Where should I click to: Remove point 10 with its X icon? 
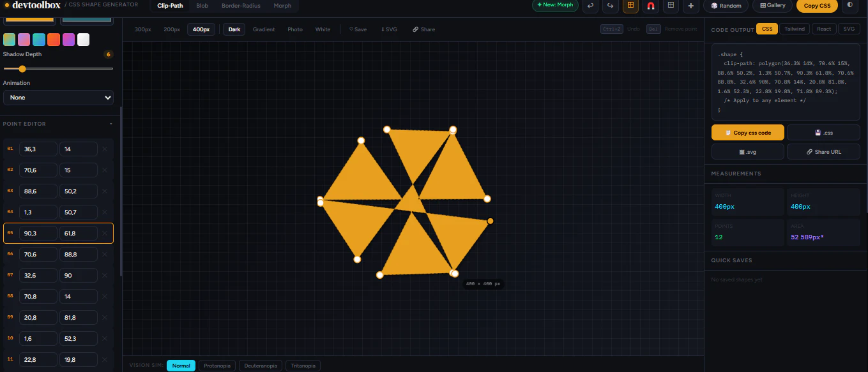(x=105, y=339)
